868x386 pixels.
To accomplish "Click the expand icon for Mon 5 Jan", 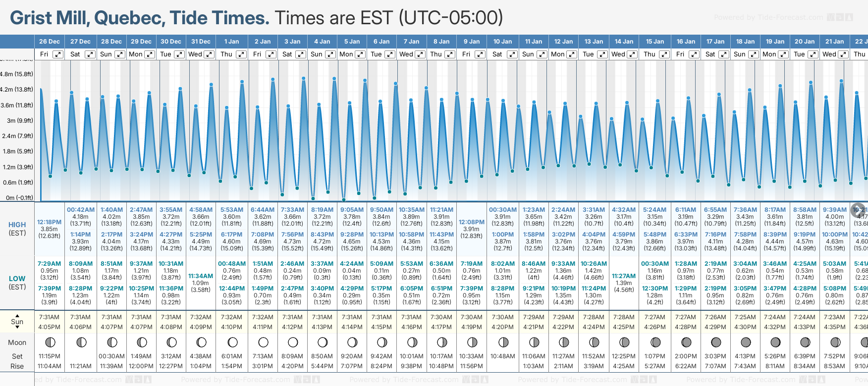I will click(x=360, y=54).
